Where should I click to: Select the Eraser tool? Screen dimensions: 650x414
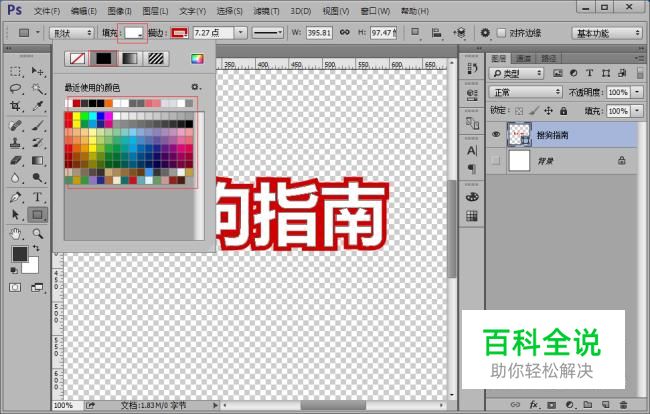pyautogui.click(x=15, y=160)
